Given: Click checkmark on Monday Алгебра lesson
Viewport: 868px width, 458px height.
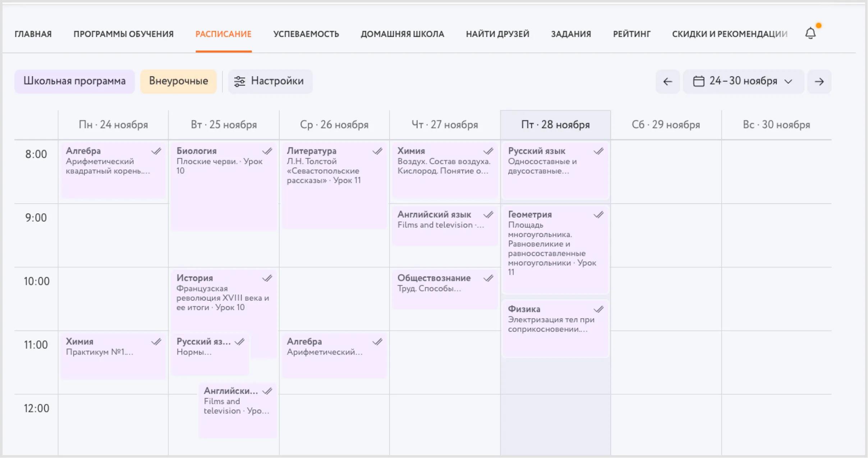Looking at the screenshot, I should 156,151.
